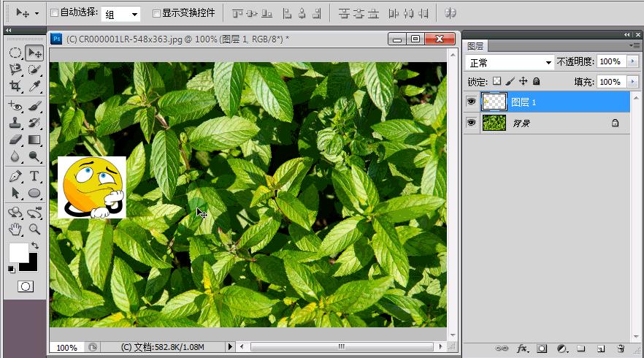
Task: Enable the 自动选择 checkbox
Action: coord(54,13)
